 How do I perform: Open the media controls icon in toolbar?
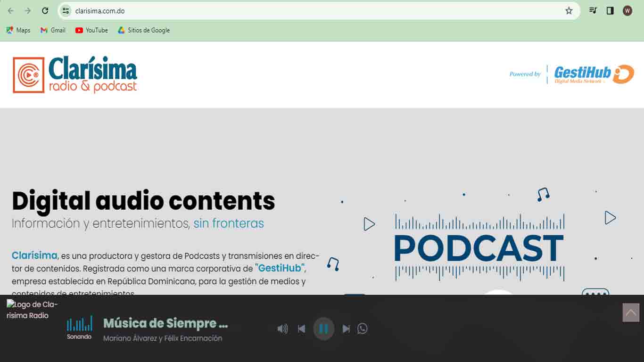tap(593, 10)
